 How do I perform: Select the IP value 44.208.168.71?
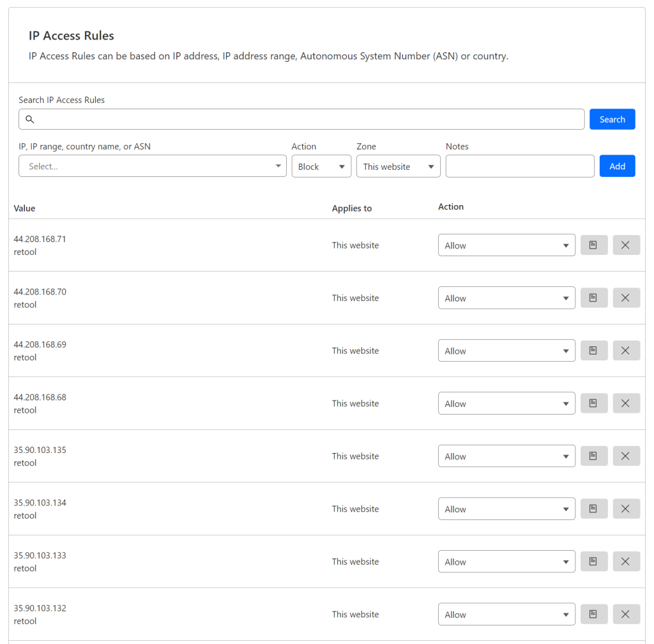pyautogui.click(x=40, y=239)
